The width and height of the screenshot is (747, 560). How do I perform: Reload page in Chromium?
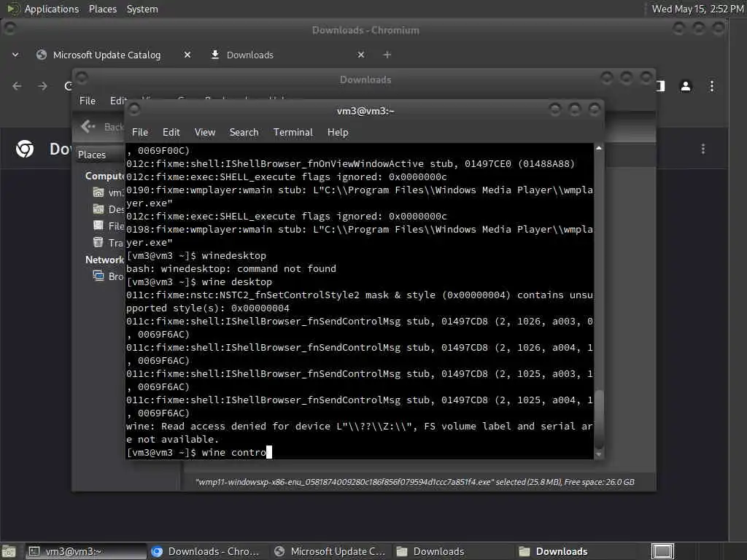(x=68, y=86)
